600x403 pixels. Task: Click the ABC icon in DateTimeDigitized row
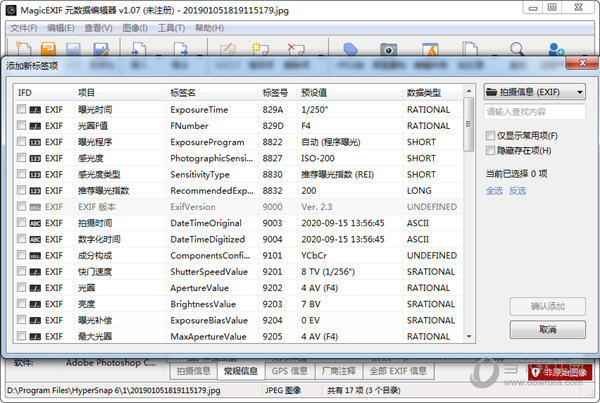[35, 240]
